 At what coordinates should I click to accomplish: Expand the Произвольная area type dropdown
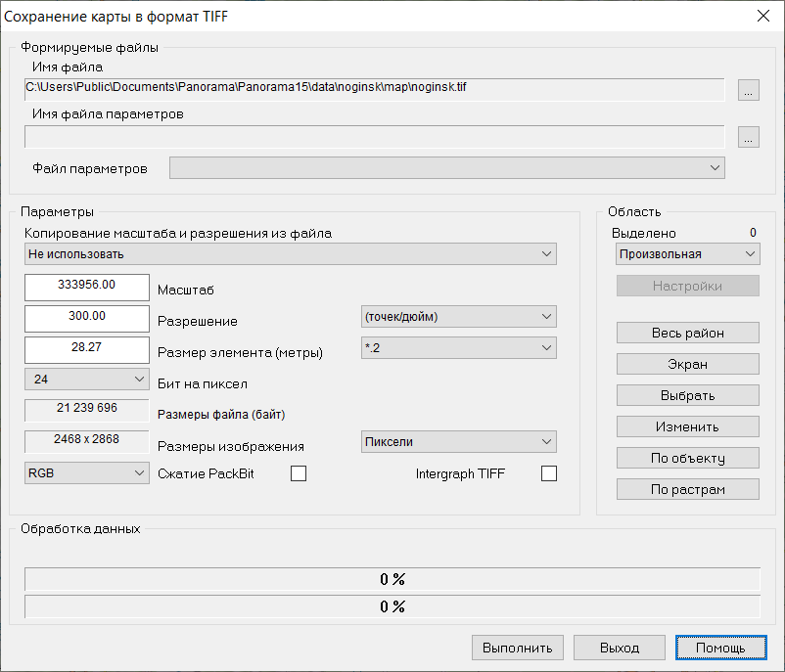point(687,254)
